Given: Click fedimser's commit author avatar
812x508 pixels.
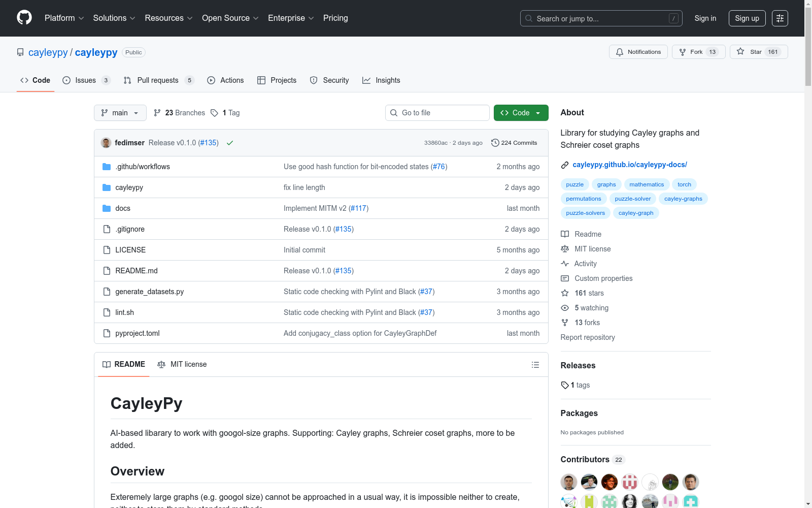Looking at the screenshot, I should pos(106,143).
